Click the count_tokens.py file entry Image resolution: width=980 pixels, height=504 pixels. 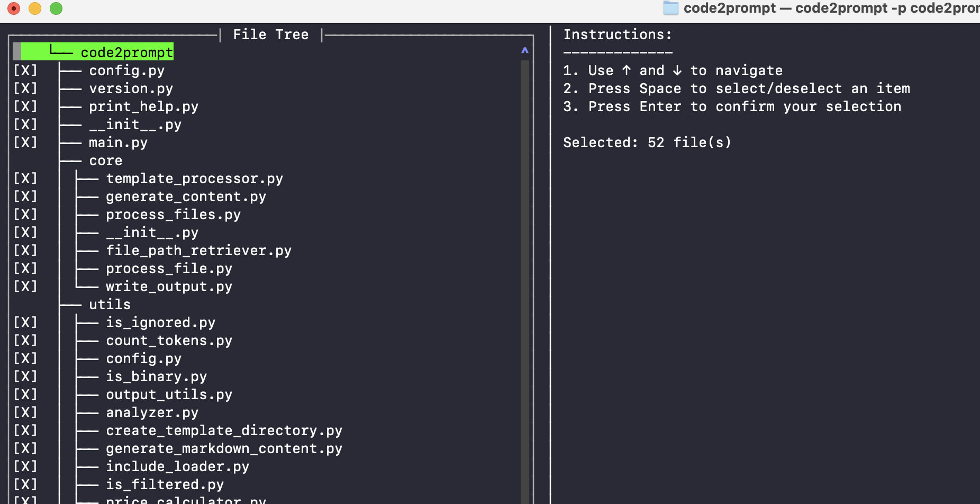[169, 340]
